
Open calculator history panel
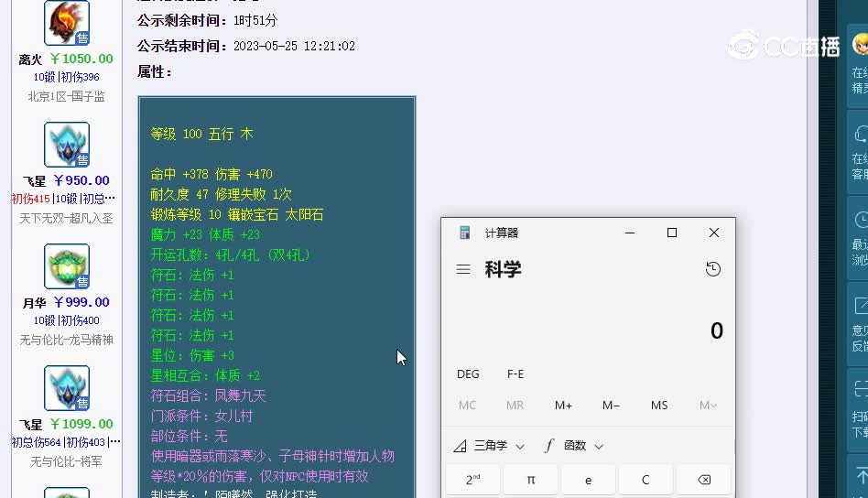713,269
